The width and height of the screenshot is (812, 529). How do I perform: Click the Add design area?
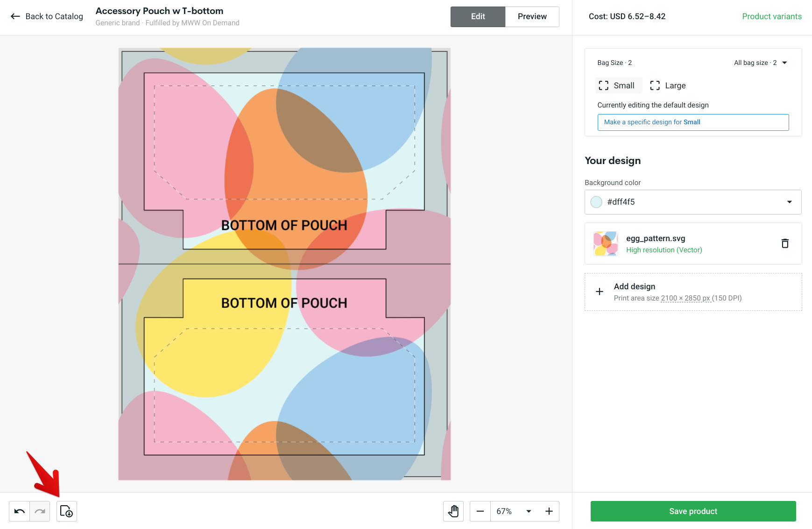[x=693, y=292]
